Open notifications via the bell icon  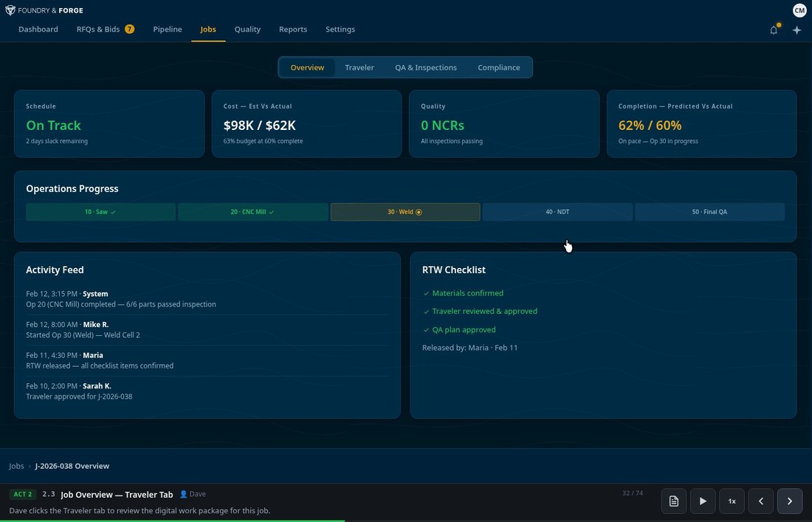(773, 30)
